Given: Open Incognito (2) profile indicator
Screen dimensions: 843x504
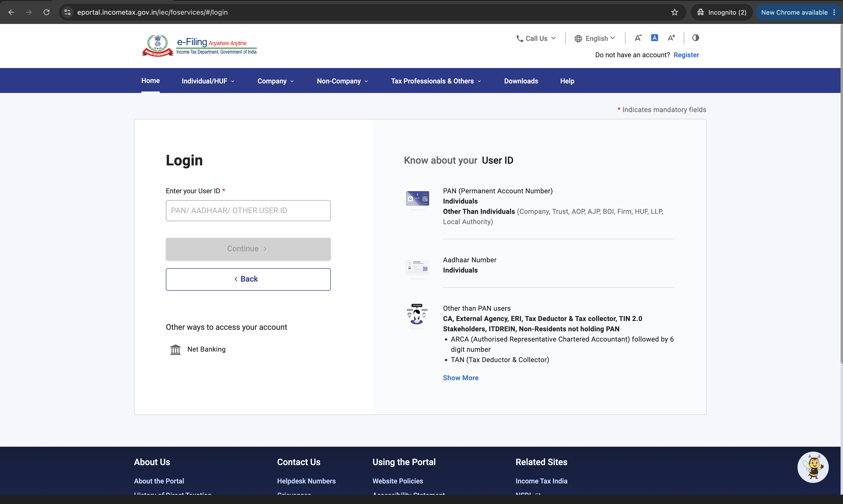Looking at the screenshot, I should (x=721, y=12).
